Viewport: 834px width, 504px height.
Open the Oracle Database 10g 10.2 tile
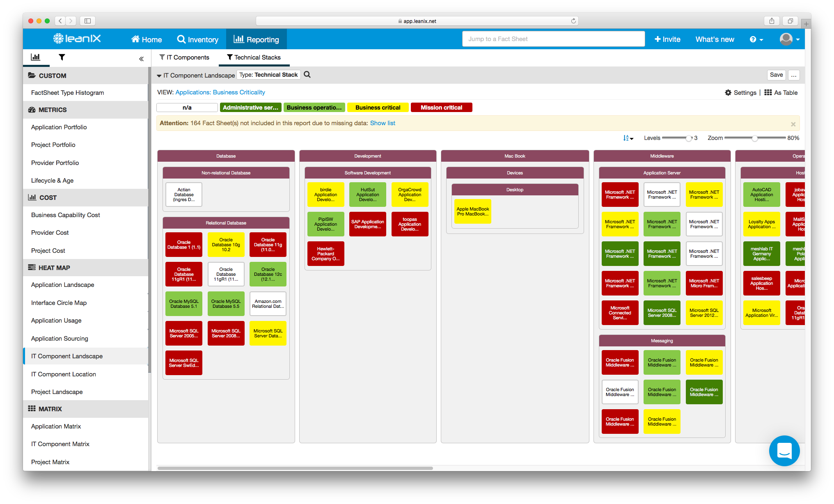coord(226,245)
